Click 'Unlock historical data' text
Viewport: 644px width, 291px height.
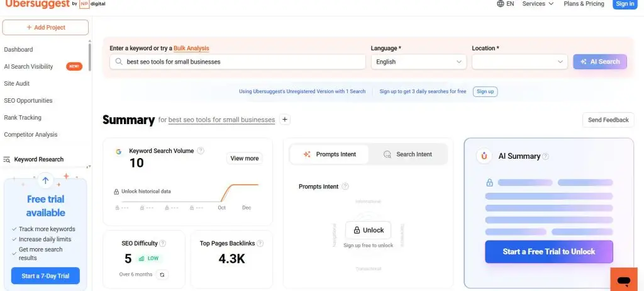click(146, 191)
